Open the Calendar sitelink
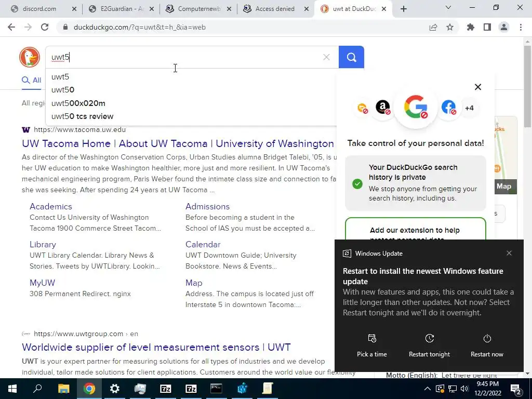Screen dimensions: 532x399 point(203,244)
